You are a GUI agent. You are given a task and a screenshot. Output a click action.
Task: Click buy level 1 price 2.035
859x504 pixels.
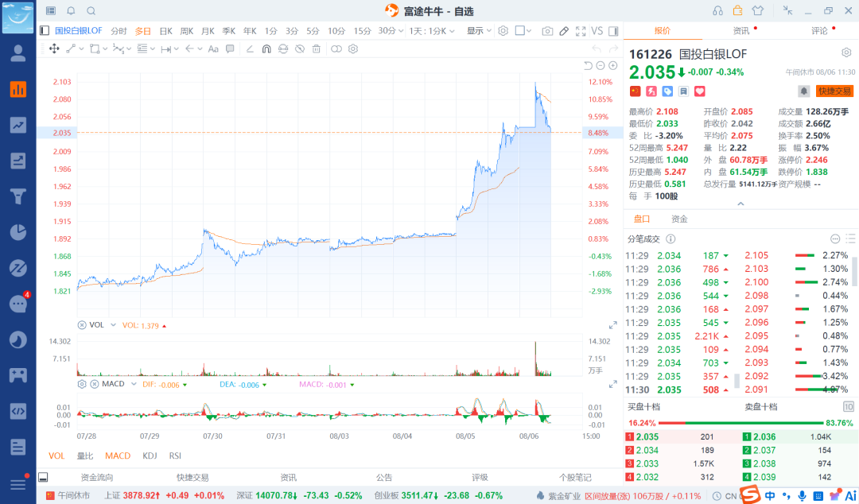click(647, 437)
